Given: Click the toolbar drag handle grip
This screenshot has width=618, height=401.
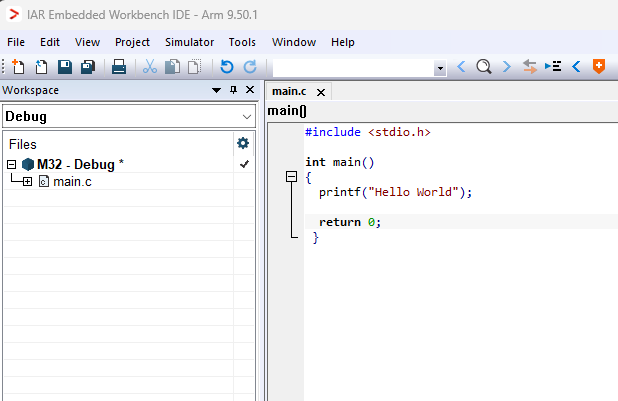Looking at the screenshot, I should (x=3, y=67).
